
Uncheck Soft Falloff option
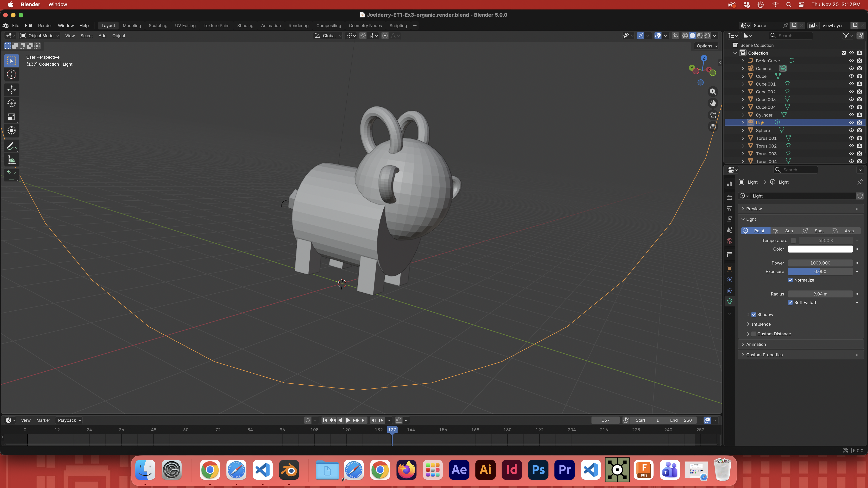[x=790, y=303]
